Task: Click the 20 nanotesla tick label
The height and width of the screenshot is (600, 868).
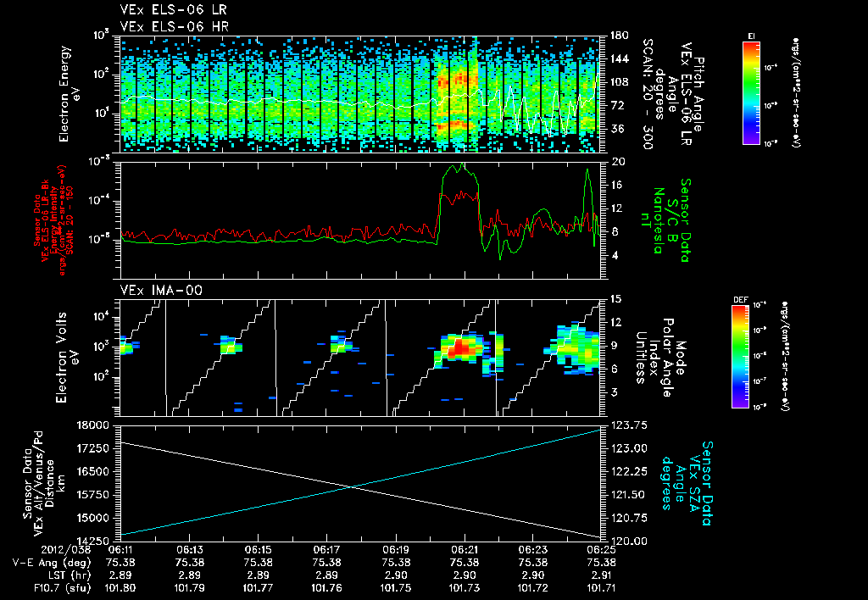Action: point(618,162)
